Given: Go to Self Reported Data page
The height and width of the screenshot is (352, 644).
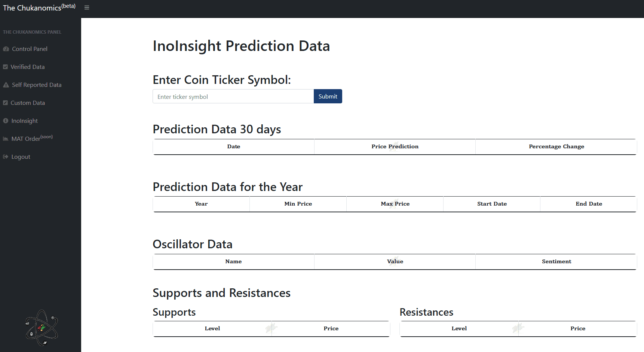Looking at the screenshot, I should (x=37, y=85).
